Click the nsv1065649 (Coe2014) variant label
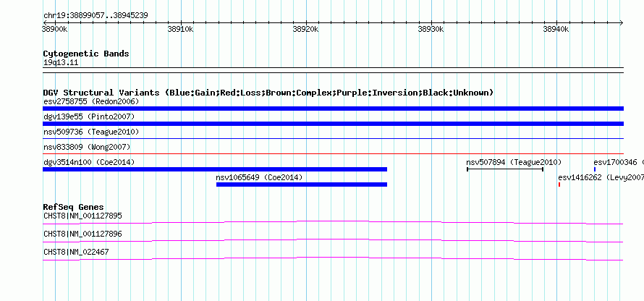The image size is (644, 301). tap(259, 177)
